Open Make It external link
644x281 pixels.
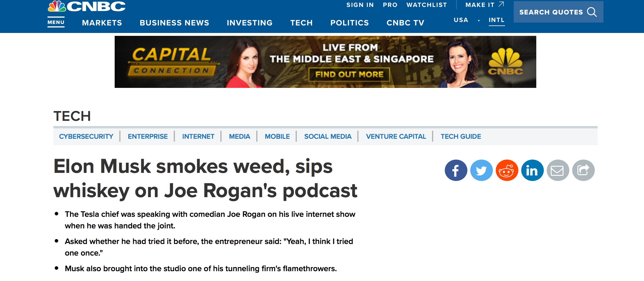485,5
